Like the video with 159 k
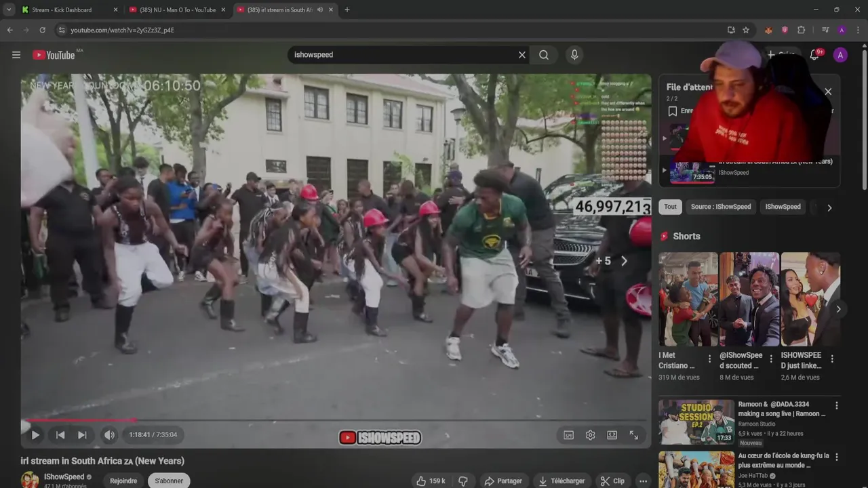The height and width of the screenshot is (488, 868). 431,481
